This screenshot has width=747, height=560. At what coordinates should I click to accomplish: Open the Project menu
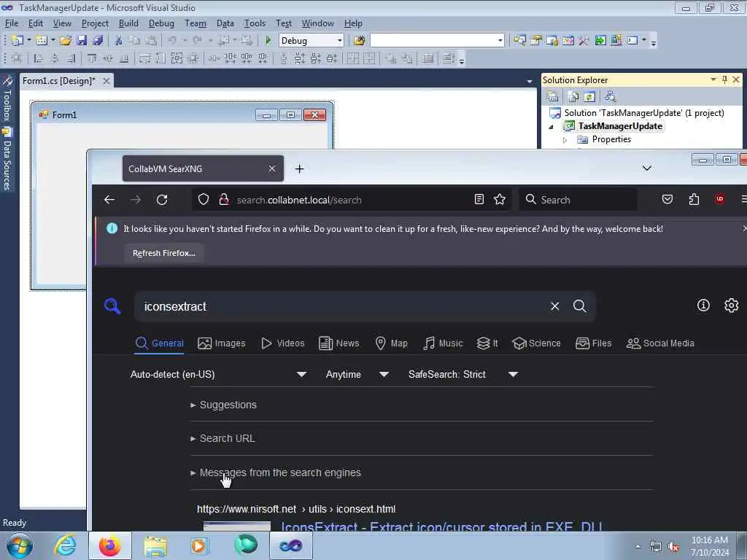tap(95, 23)
